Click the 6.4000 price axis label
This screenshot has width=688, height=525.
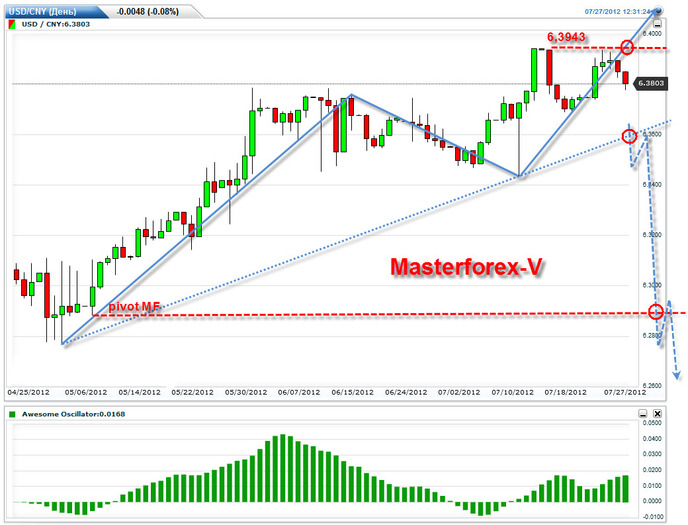652,34
